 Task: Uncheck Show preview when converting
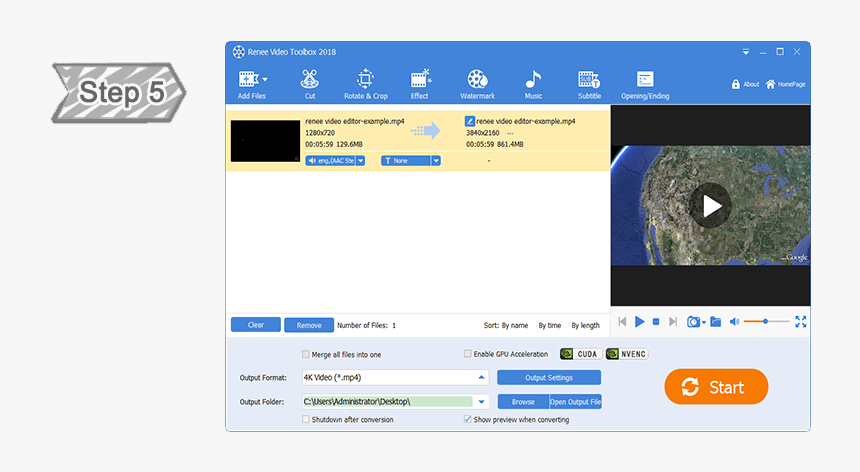pos(467,419)
